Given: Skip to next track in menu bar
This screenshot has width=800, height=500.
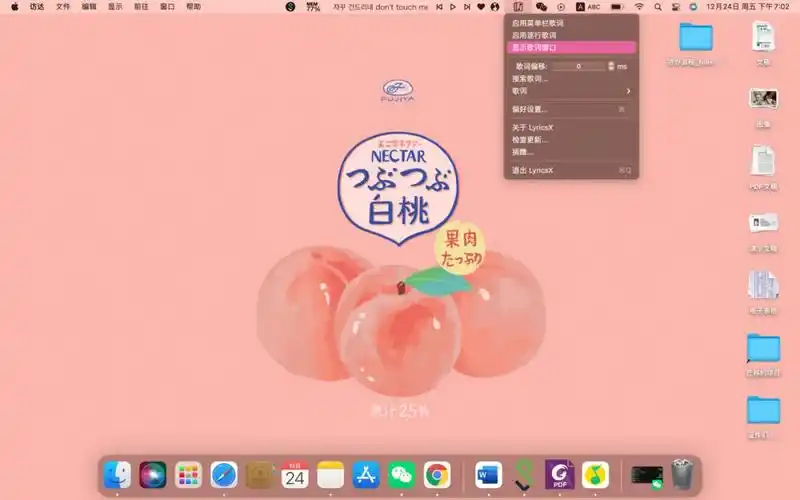Looking at the screenshot, I should [467, 7].
